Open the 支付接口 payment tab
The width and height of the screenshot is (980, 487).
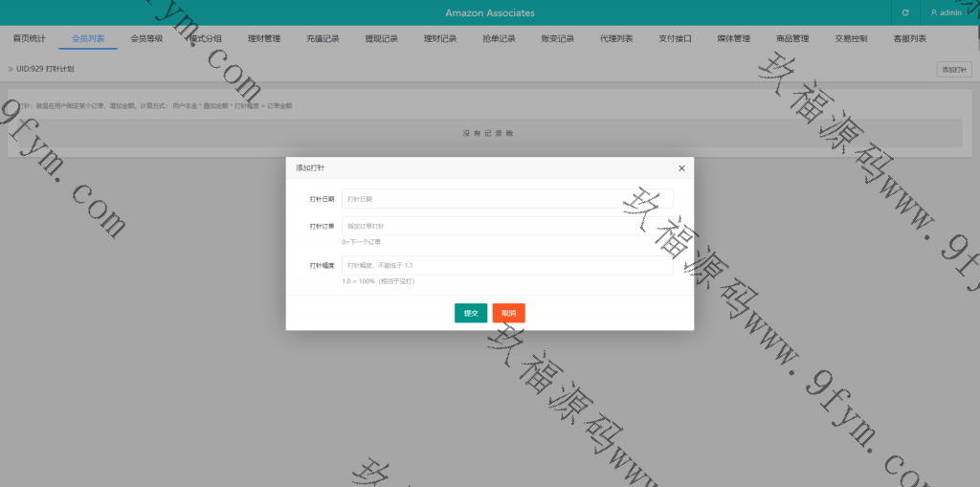675,39
